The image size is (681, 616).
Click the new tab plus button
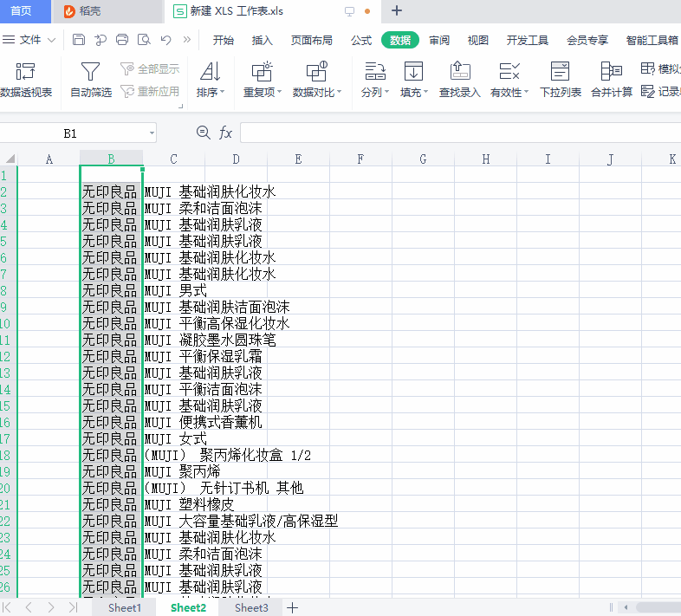pos(397,11)
